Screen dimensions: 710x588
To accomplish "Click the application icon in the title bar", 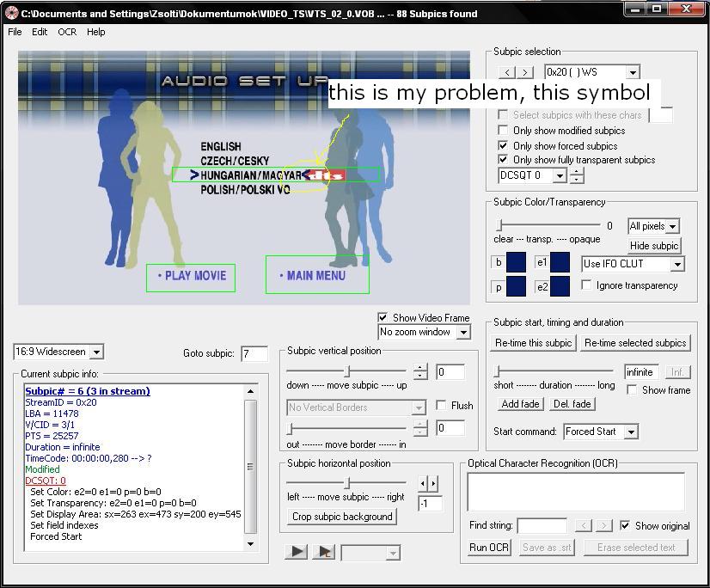I will [x=11, y=13].
